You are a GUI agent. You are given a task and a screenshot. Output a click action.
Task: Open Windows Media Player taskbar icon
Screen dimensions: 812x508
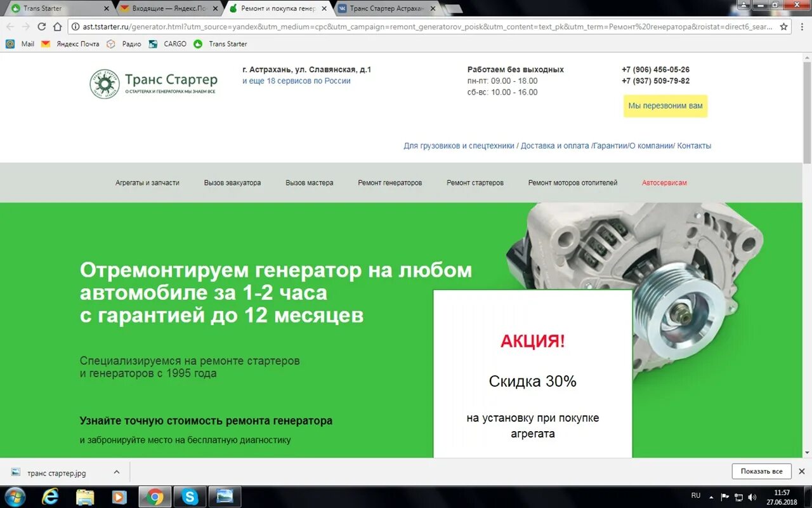119,497
